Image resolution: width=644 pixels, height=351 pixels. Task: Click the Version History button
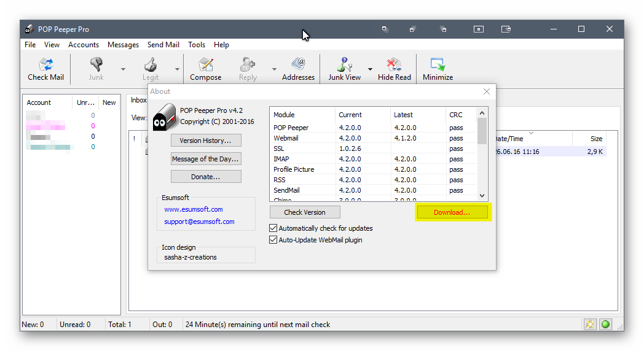[206, 141]
